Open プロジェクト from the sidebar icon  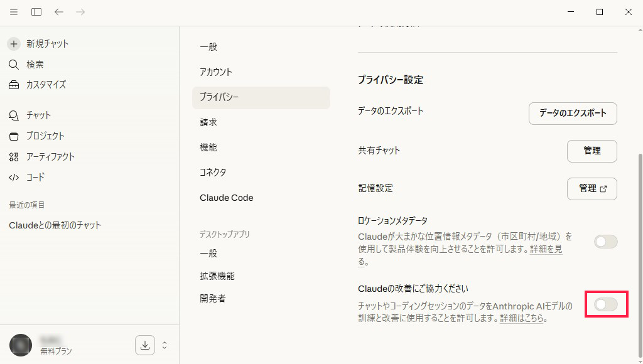(13, 136)
